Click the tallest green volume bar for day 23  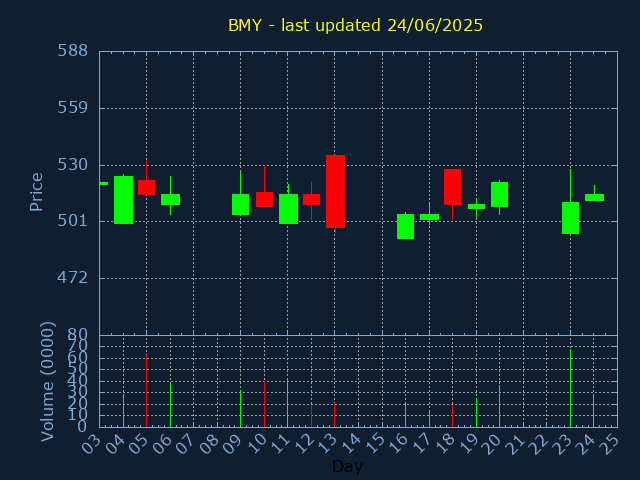tap(570, 388)
